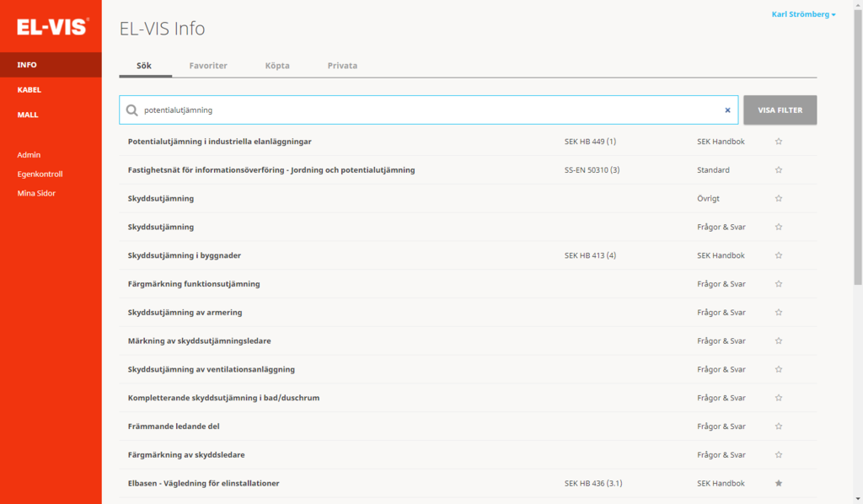Open the Karl Strömberg user dropdown
This screenshot has width=863, height=504.
pyautogui.click(x=803, y=14)
